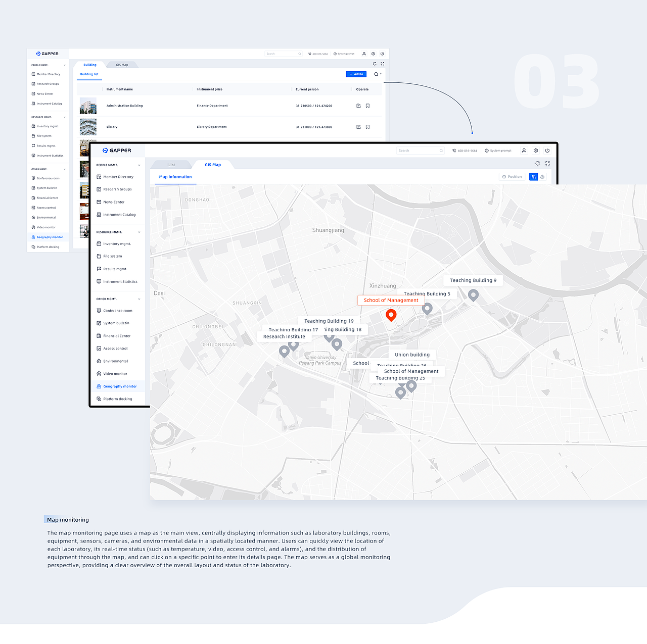
Task: Click Financial Center icon in front sidebar
Action: click(x=99, y=336)
